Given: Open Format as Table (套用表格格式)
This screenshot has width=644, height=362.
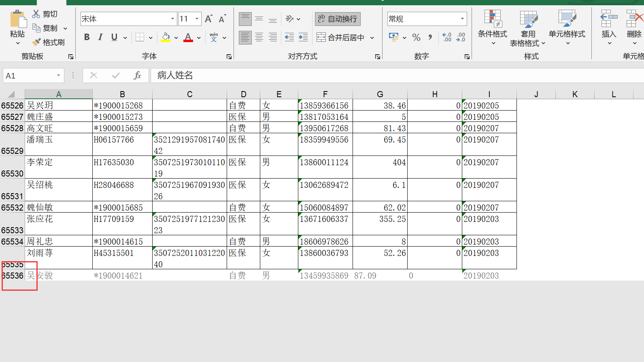Looking at the screenshot, I should [528, 28].
